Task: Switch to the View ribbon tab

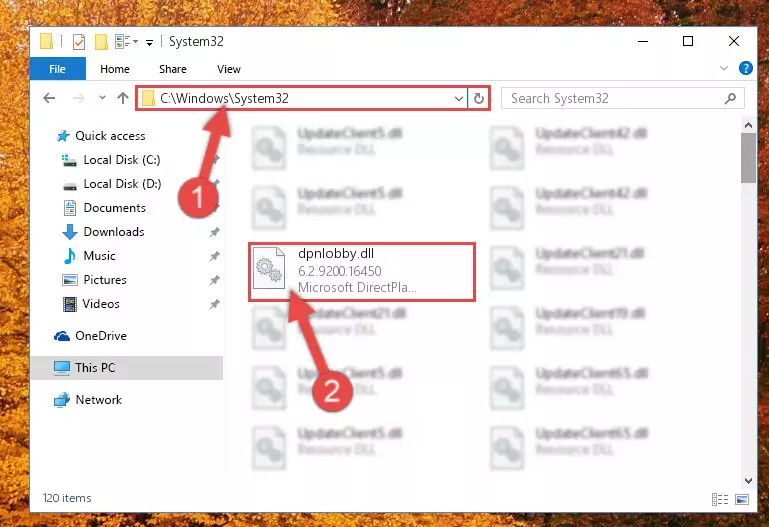Action: point(229,69)
